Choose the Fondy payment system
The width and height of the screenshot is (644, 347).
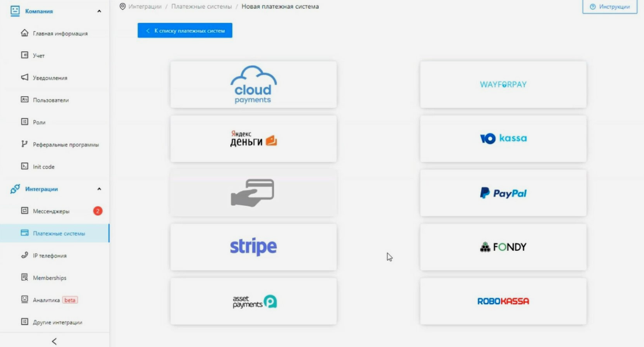pos(503,247)
